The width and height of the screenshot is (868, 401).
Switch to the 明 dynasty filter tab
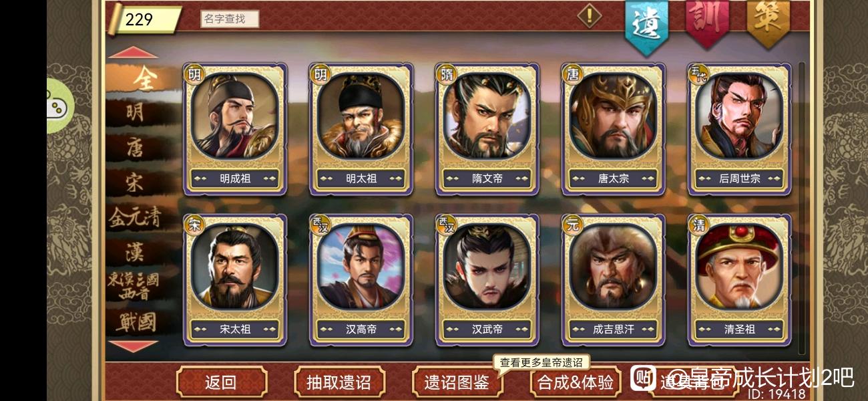[x=135, y=112]
